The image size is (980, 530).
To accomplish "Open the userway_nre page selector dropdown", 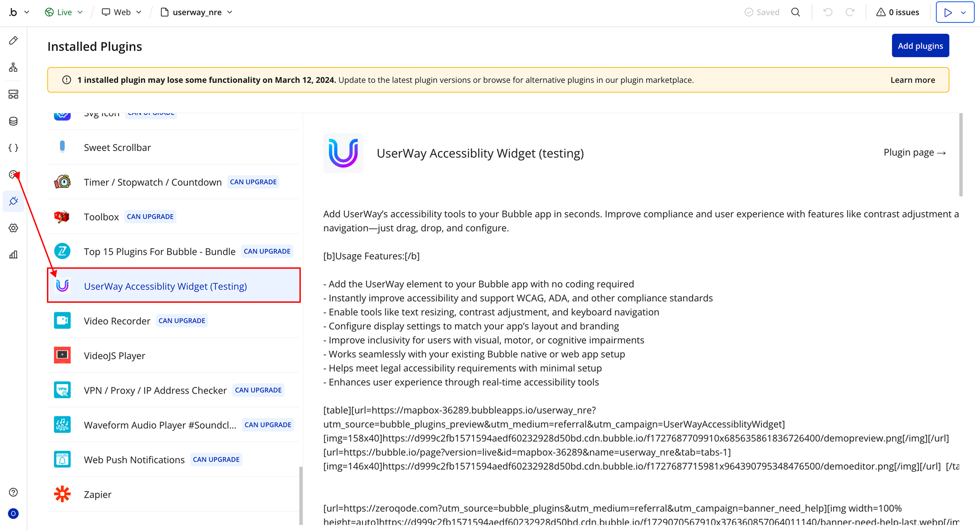I will pyautogui.click(x=196, y=12).
